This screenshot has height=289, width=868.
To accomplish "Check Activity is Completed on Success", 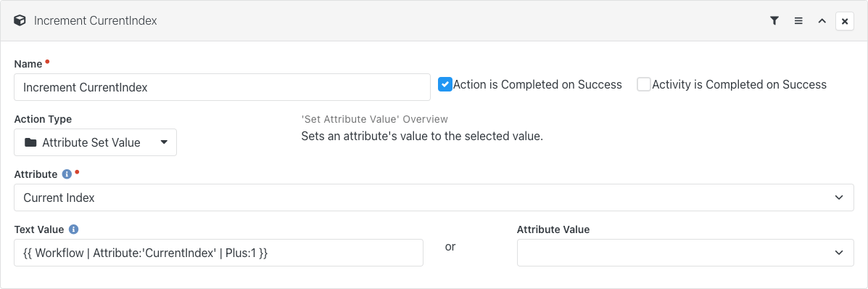I will [x=644, y=84].
